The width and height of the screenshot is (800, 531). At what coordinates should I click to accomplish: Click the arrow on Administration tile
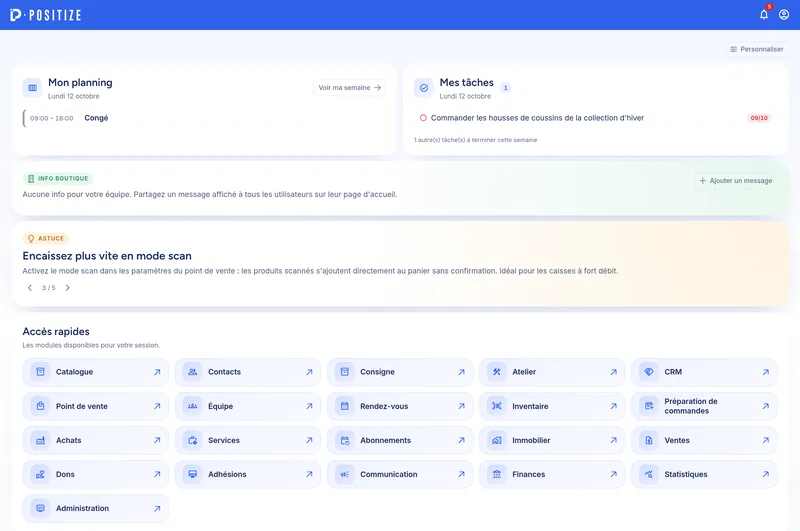tap(157, 509)
